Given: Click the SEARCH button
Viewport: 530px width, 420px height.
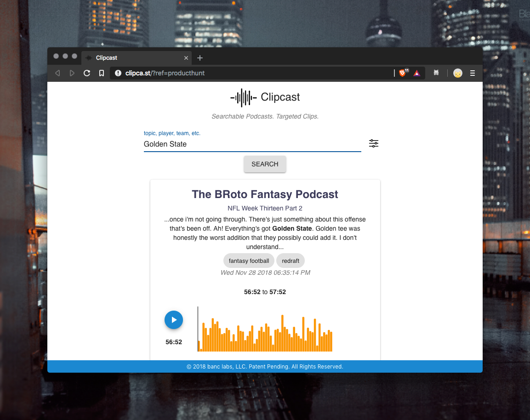Looking at the screenshot, I should coord(265,164).
